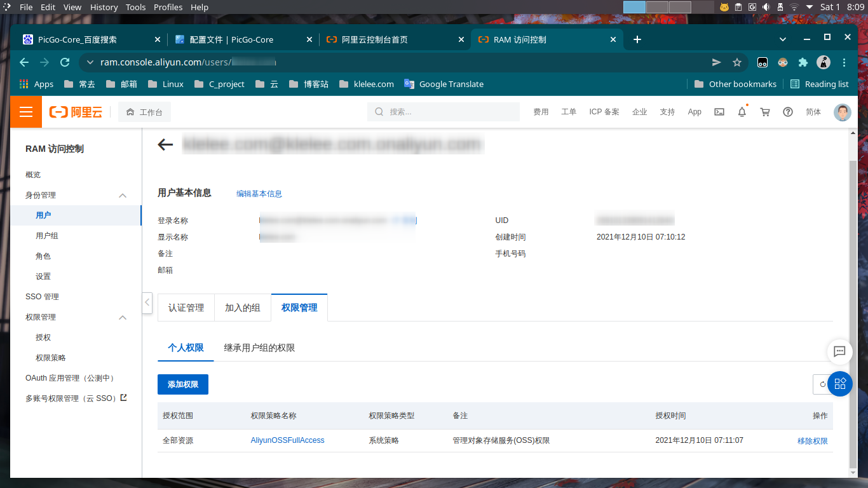Open the browser extensions puzzle icon
868x488 pixels.
(803, 62)
